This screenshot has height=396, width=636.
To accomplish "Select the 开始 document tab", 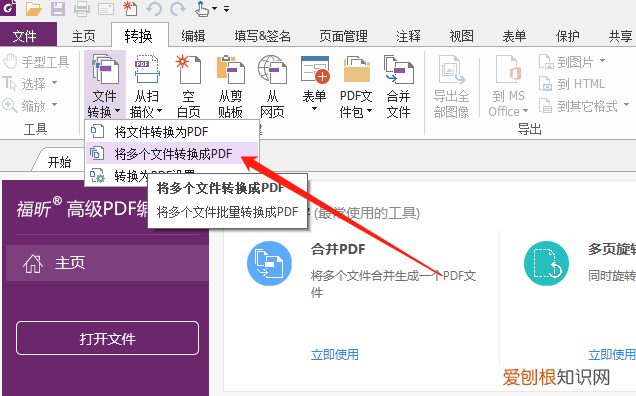I will click(59, 162).
